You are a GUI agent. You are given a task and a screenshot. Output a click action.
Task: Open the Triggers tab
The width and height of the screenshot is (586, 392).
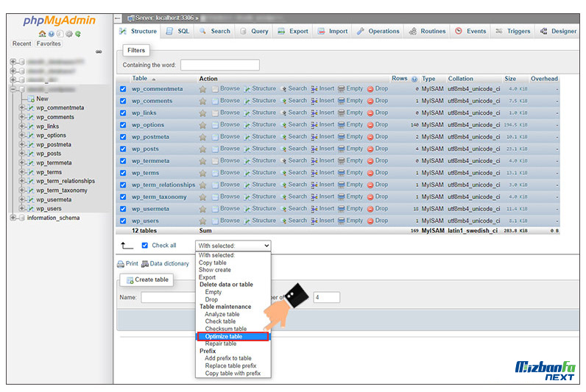(x=512, y=32)
